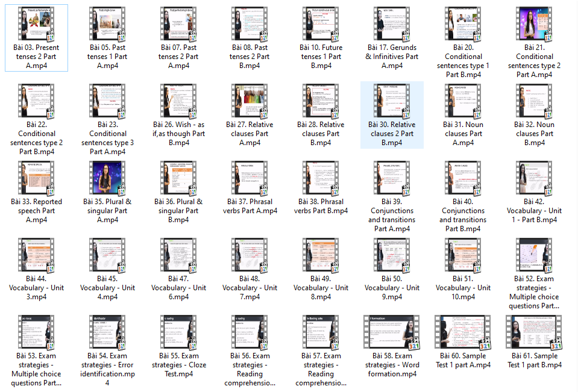578x392 pixels.
Task: Select the Bài 03 Present tenses 2 video
Action: point(36,24)
